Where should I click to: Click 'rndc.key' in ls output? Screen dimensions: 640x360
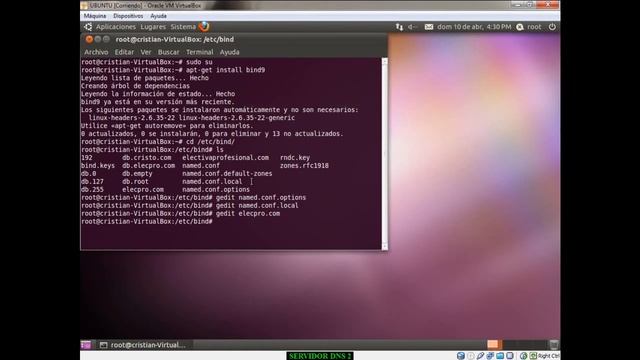[295, 158]
